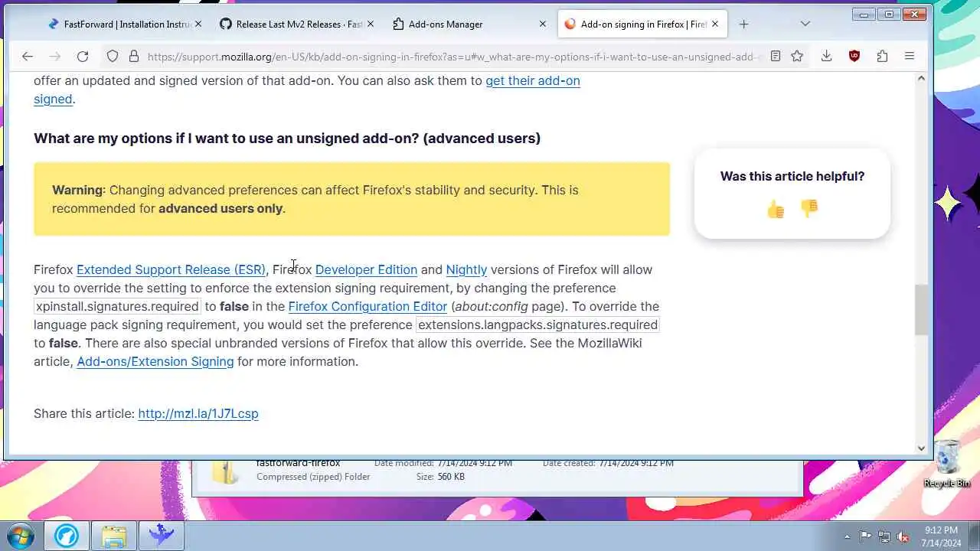Close the Release Last Mv2 Releases tab
This screenshot has height=551, width=980.
tap(371, 24)
